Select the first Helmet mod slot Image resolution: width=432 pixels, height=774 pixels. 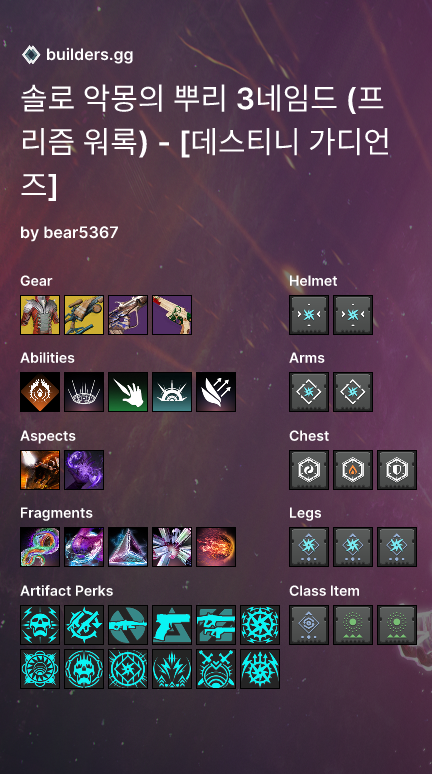309,315
